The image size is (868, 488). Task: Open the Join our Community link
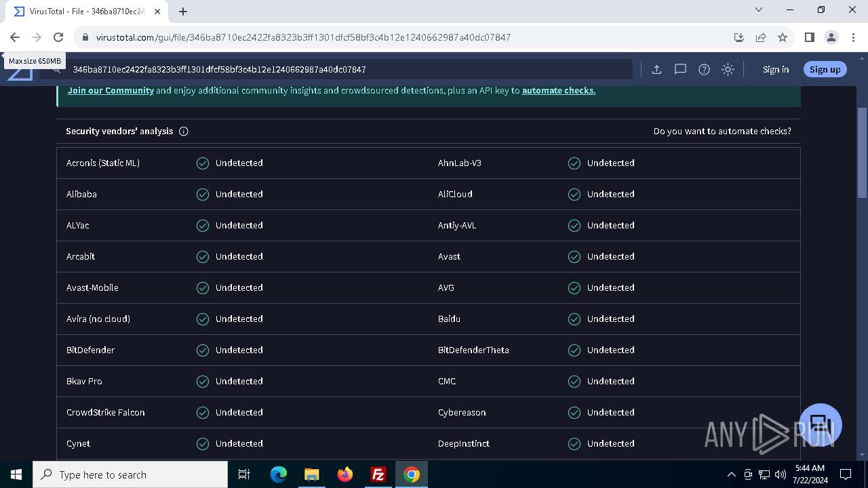111,90
